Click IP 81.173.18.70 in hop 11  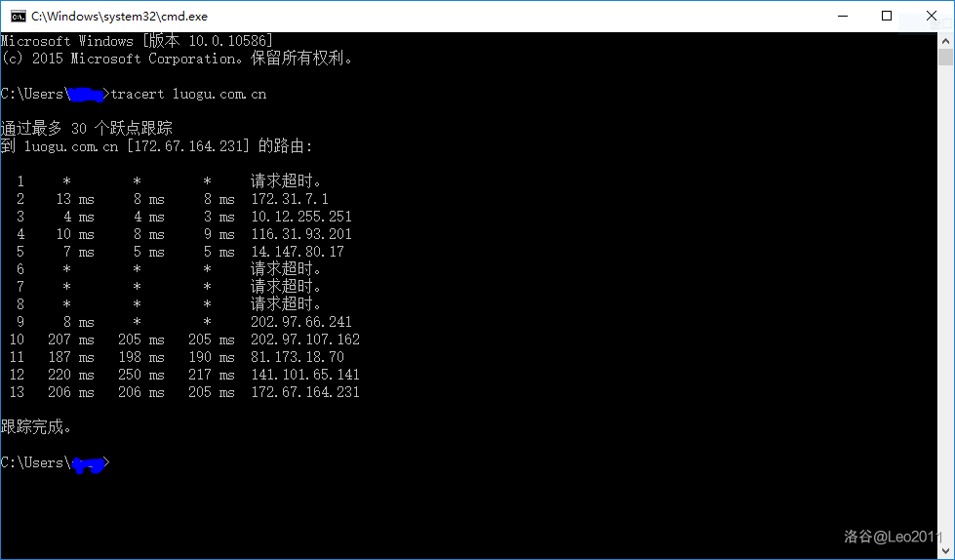[x=298, y=357]
